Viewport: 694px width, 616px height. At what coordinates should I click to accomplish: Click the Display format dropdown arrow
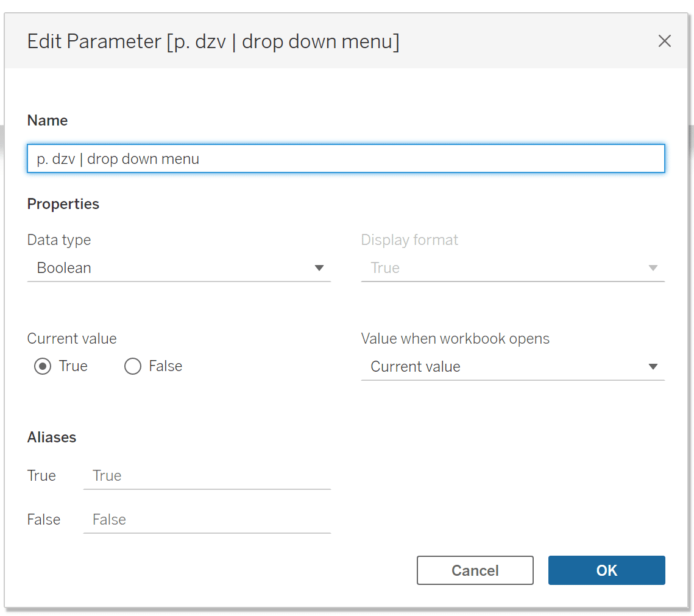[x=653, y=267]
